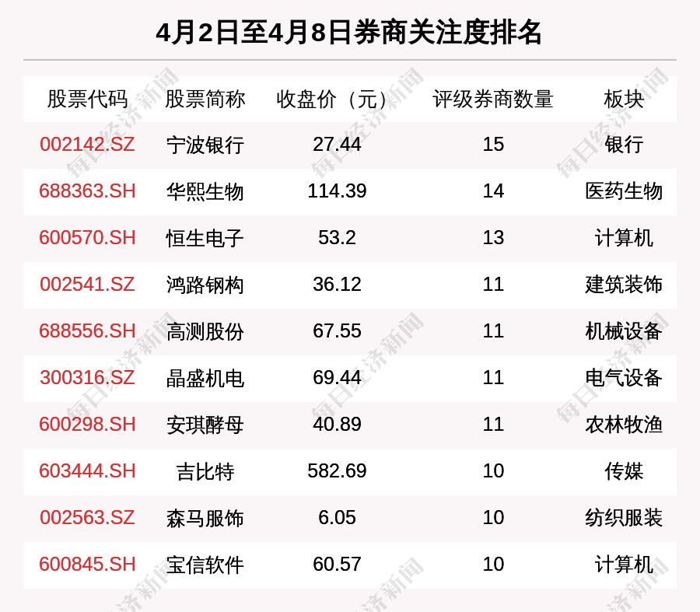Click sector 传媒
This screenshot has width=700, height=612.
624,471
